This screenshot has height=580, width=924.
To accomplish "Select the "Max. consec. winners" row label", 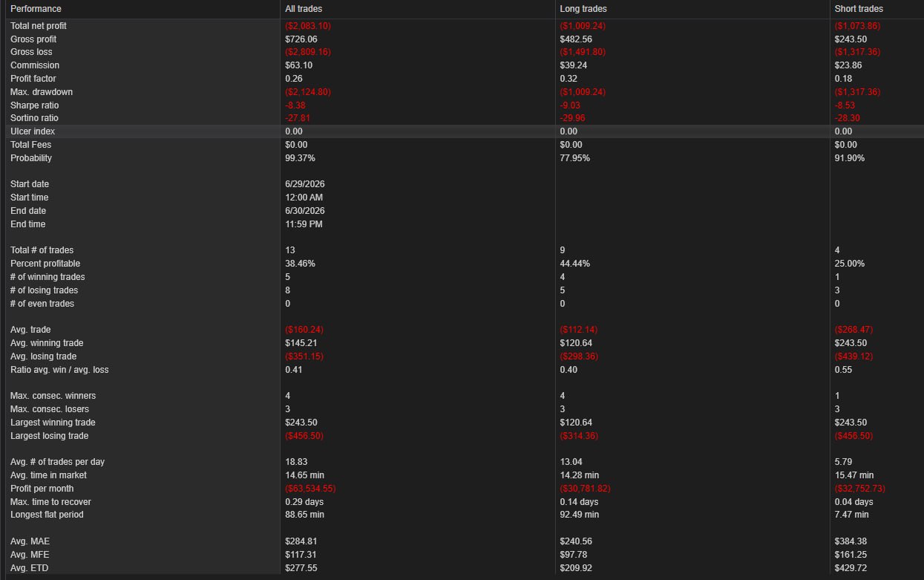I will coord(53,396).
